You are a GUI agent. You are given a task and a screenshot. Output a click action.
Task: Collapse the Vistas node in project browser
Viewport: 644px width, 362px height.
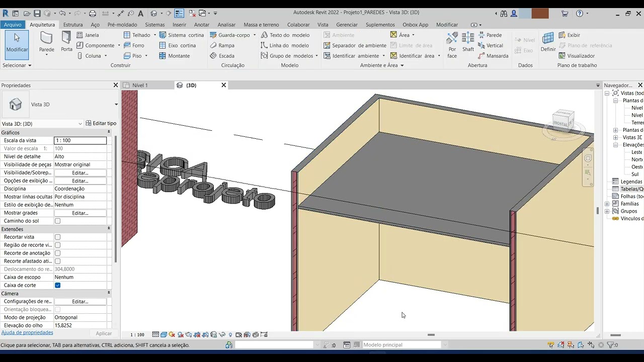tap(607, 93)
